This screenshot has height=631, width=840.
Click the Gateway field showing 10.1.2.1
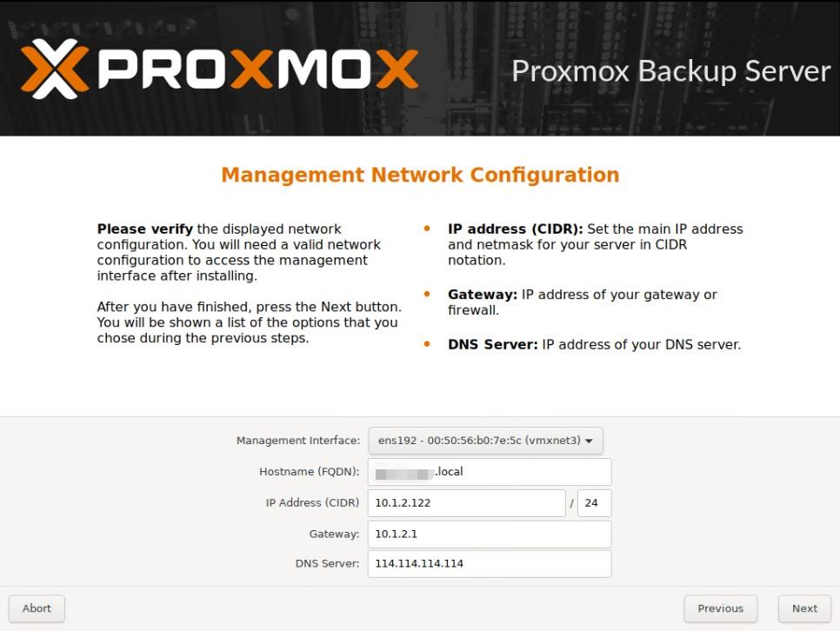489,534
